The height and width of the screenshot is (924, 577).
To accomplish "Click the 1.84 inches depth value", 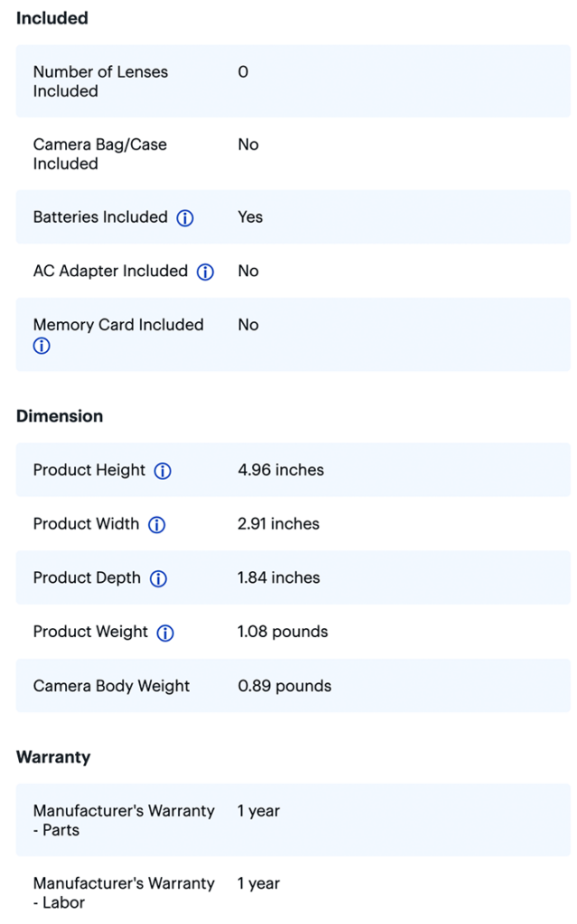I will point(278,577).
